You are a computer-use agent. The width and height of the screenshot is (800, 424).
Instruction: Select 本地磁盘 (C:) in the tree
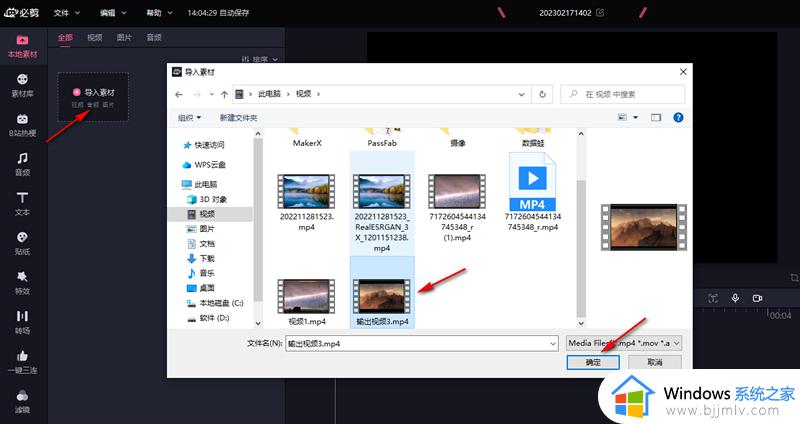pyautogui.click(x=214, y=303)
